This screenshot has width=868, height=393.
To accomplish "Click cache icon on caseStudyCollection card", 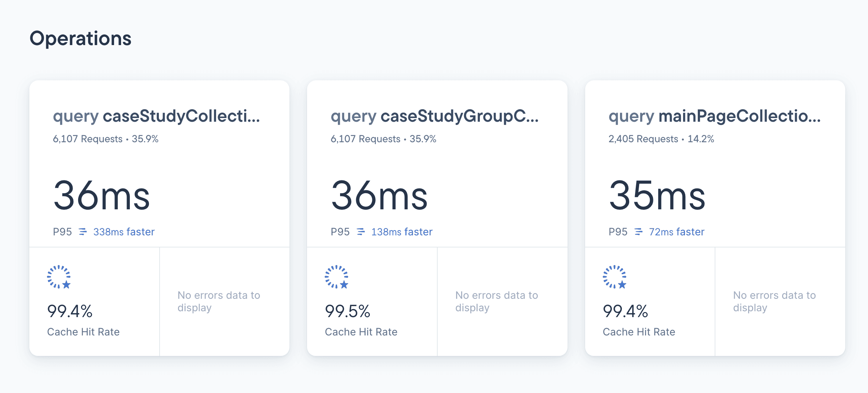I will [59, 277].
